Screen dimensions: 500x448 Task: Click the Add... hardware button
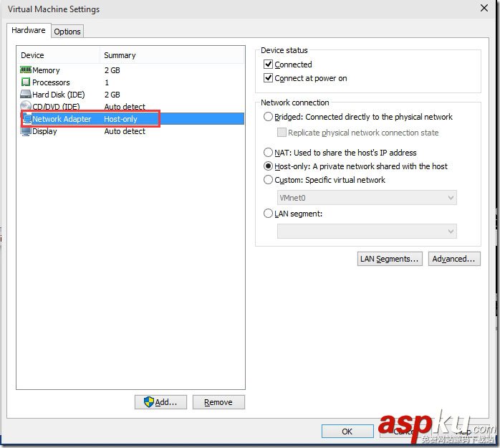[160, 402]
